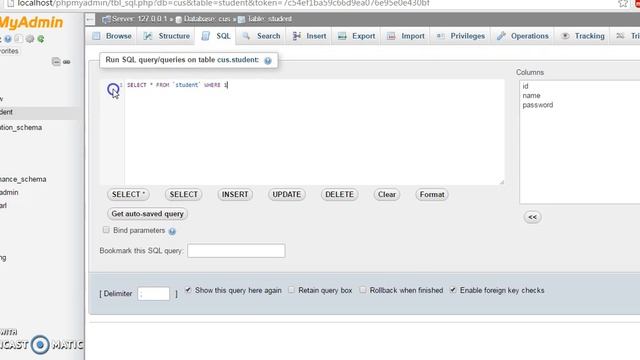Format the SQL query
This screenshot has width=640, height=360.
(x=432, y=195)
